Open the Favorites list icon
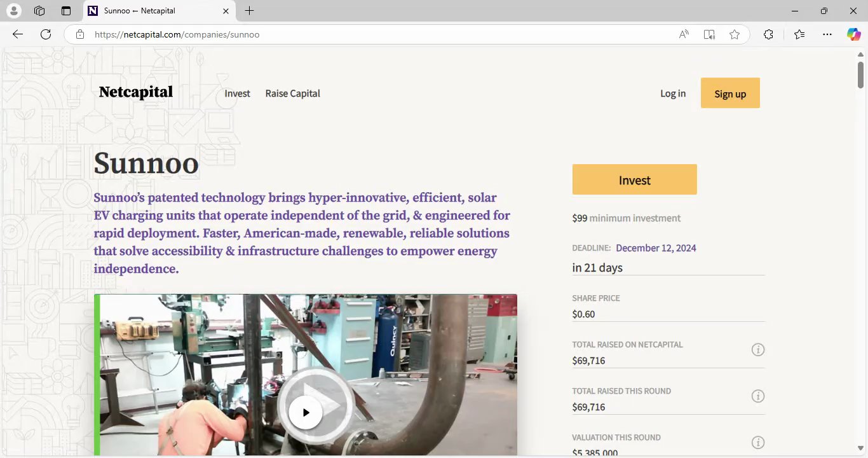 [x=799, y=34]
